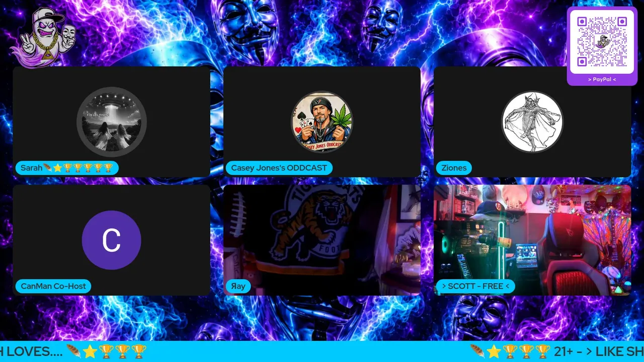Select CanMan Co-Host's purple C avatar
Image resolution: width=644 pixels, height=362 pixels.
(x=112, y=240)
